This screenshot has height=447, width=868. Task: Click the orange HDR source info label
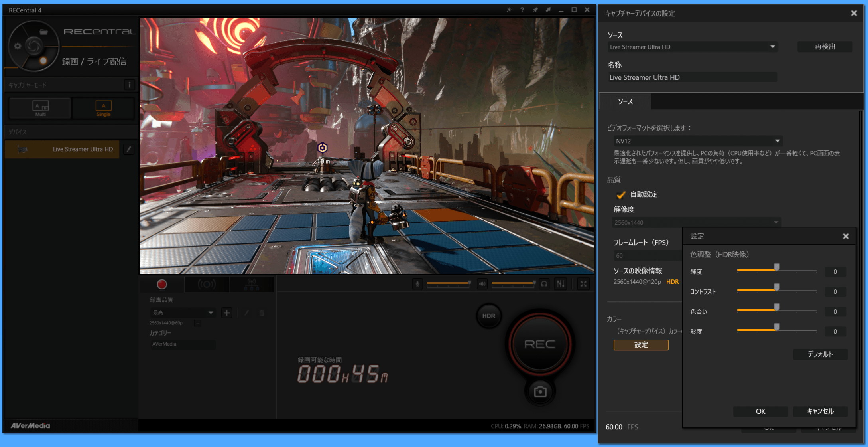pyautogui.click(x=672, y=282)
